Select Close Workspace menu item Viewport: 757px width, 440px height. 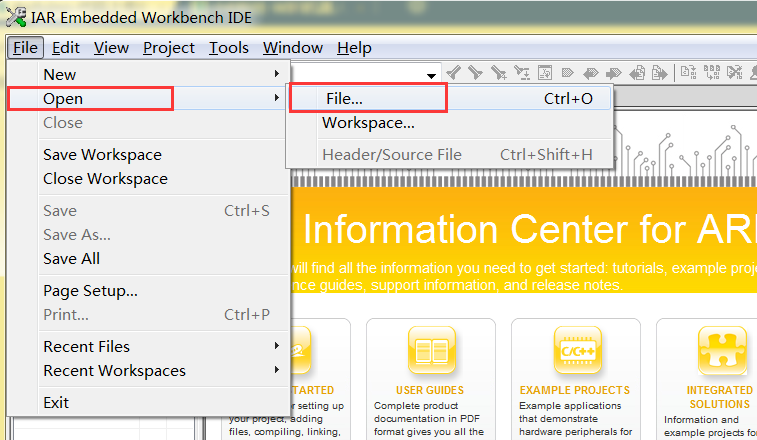(x=148, y=179)
